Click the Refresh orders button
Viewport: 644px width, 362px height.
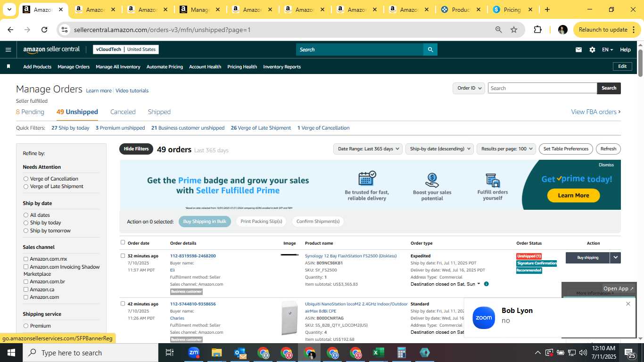click(x=608, y=149)
